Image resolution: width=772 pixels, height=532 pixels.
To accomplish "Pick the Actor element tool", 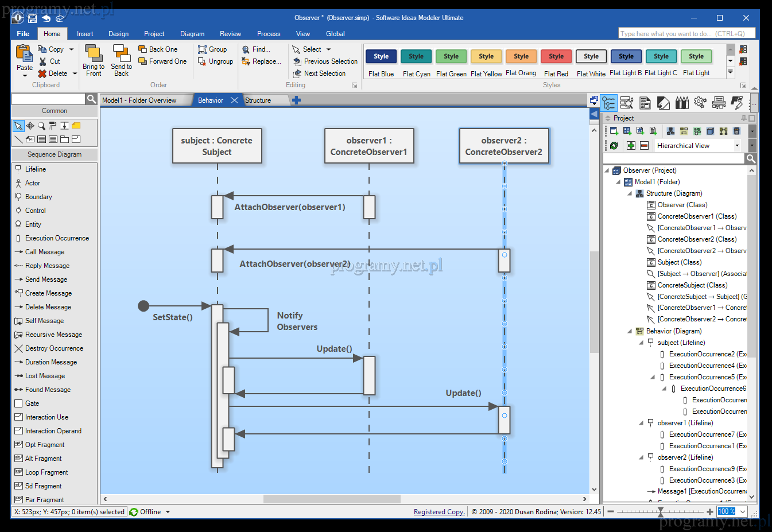I will point(32,183).
